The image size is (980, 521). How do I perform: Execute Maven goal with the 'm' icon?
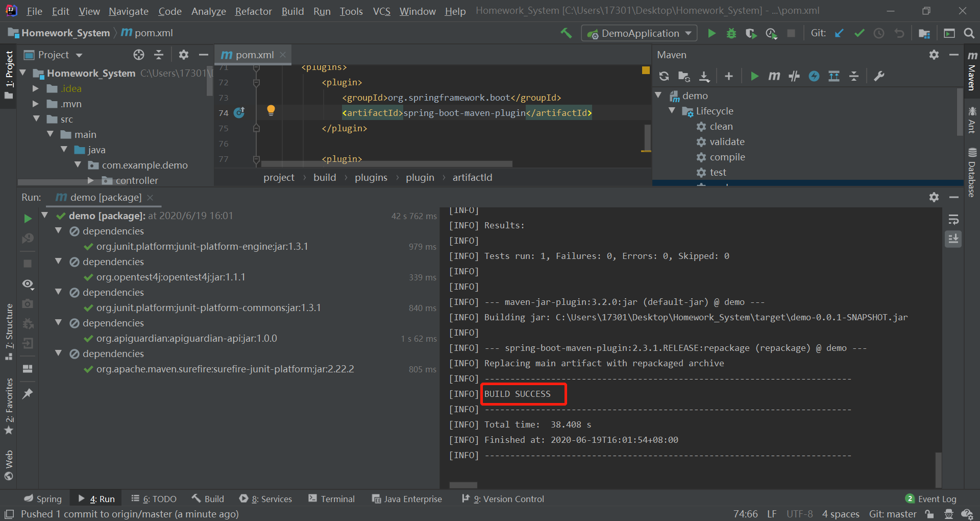pyautogui.click(x=774, y=76)
